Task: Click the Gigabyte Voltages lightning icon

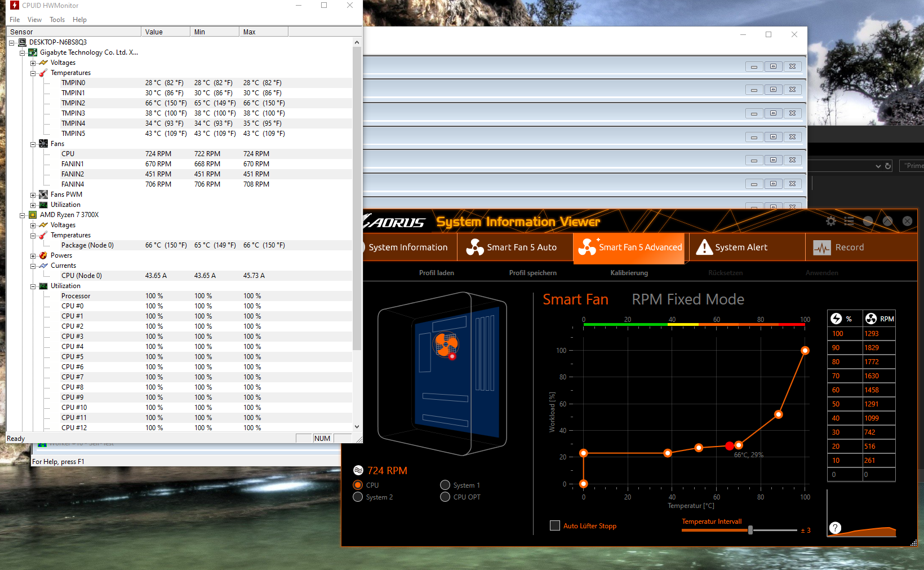Action: 43,63
